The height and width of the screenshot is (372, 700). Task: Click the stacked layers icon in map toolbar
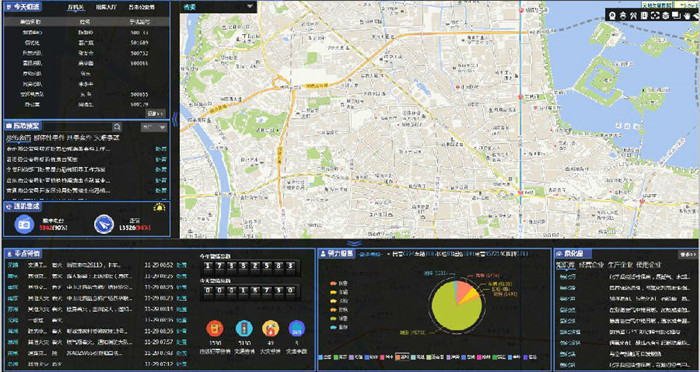666,16
